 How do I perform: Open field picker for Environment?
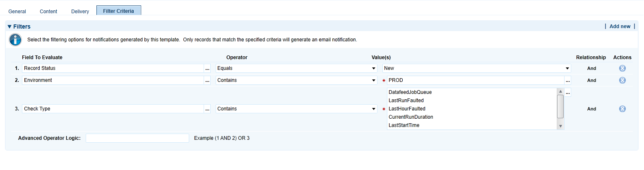(207, 80)
